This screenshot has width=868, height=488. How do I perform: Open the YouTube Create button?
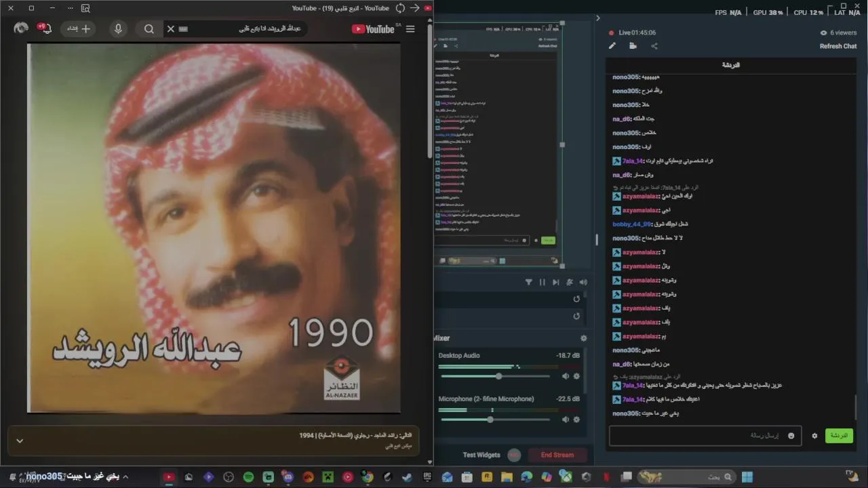click(x=79, y=29)
